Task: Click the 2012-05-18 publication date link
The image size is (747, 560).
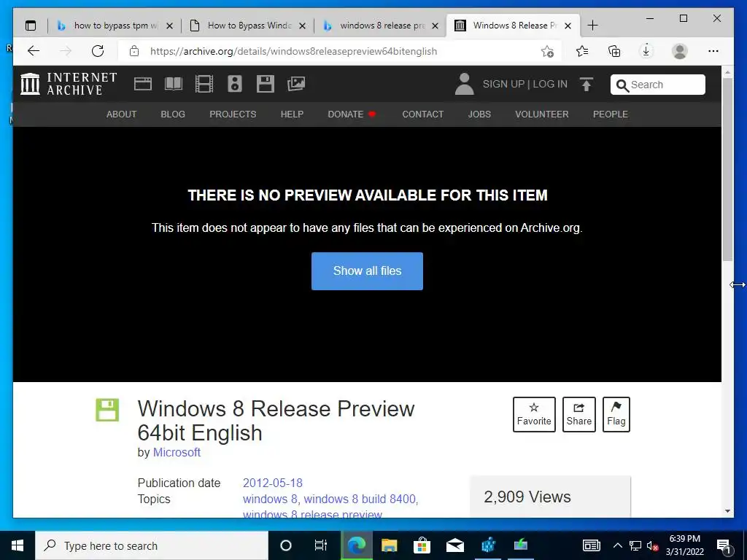Action: coord(273,483)
